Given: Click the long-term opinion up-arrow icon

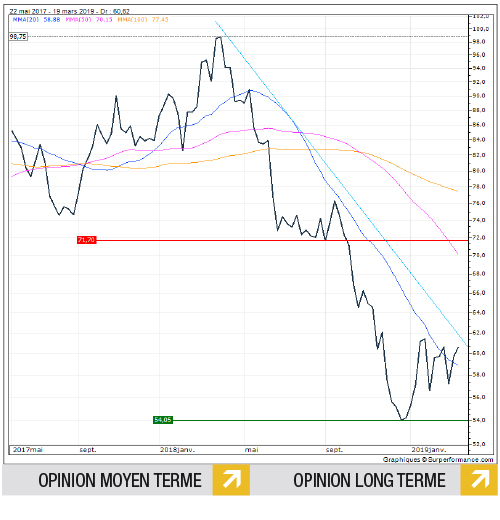Looking at the screenshot, I should (479, 480).
